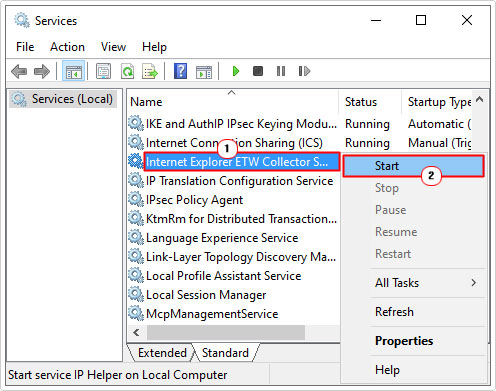Click gear icon beside Local Session Manager
This screenshot has height=391, width=496.
(136, 294)
